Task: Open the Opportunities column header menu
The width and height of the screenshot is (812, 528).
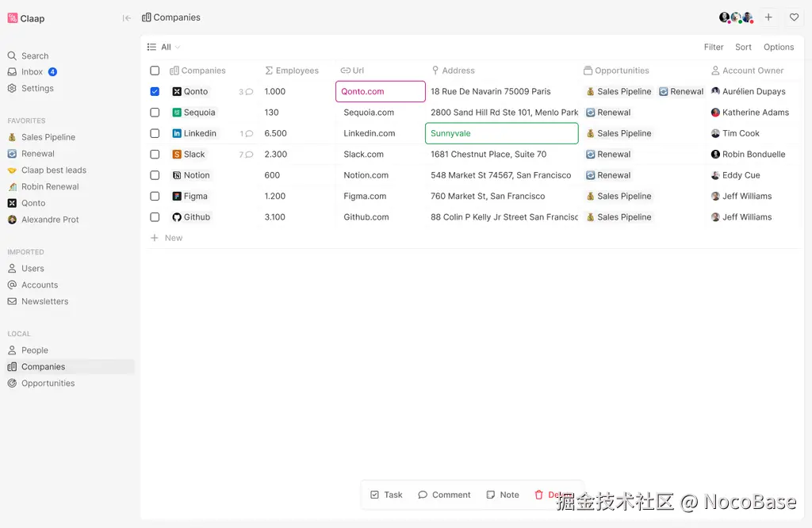Action: click(x=616, y=71)
